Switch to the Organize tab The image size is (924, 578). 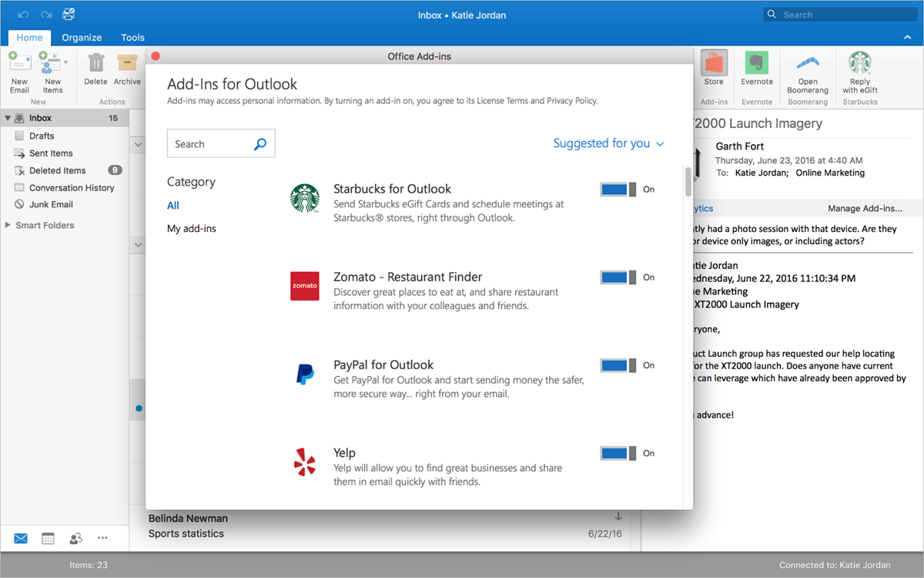(82, 37)
